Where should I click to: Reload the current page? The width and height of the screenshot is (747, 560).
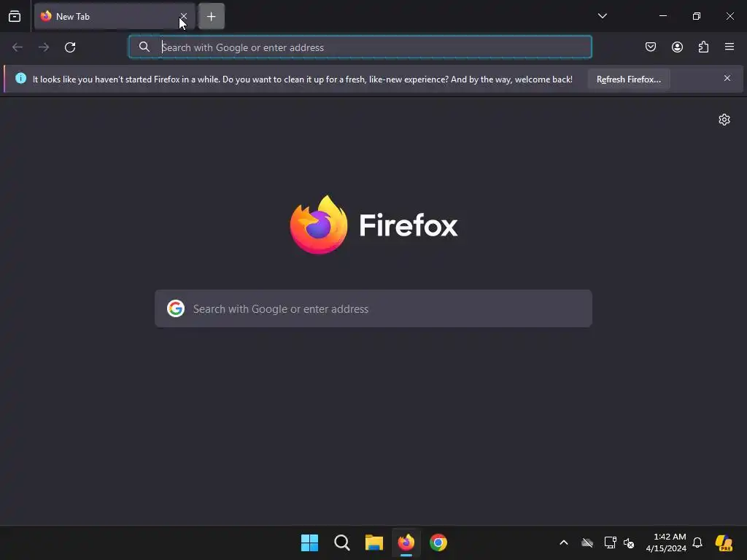pyautogui.click(x=70, y=47)
